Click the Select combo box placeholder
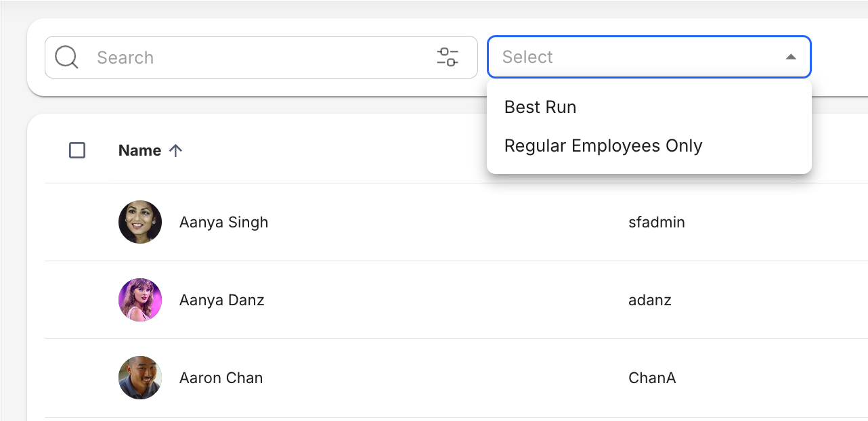 (528, 57)
